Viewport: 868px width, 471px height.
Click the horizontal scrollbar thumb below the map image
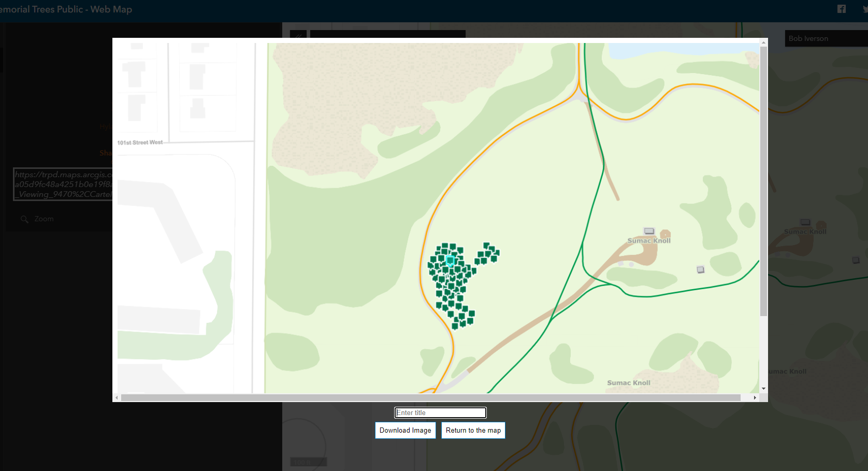pyautogui.click(x=431, y=397)
